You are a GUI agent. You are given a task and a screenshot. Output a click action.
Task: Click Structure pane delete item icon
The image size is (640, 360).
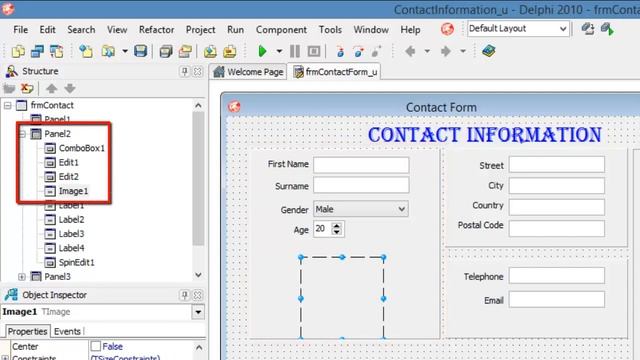pos(27,88)
